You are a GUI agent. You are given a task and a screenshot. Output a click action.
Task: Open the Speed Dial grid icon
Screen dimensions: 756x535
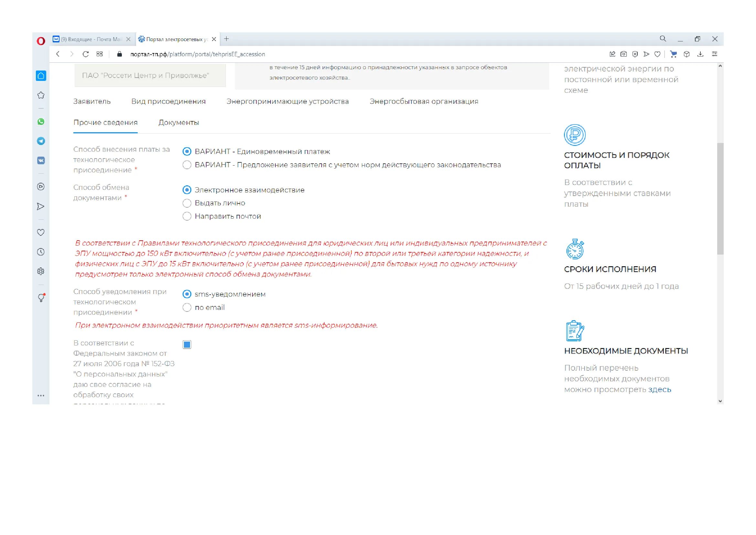100,54
